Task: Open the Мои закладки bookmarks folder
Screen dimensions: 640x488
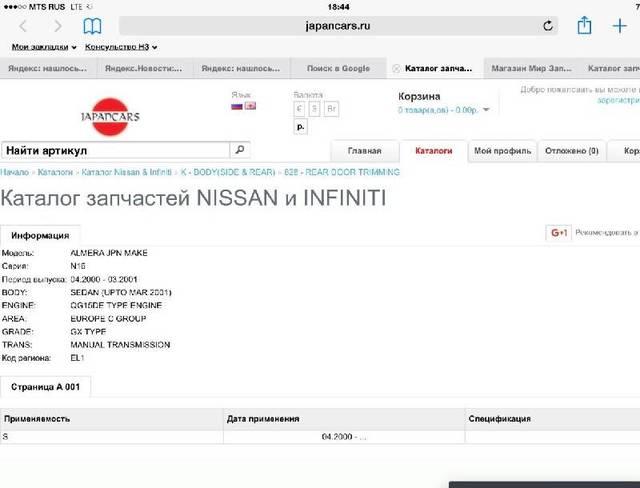Action: pos(44,47)
